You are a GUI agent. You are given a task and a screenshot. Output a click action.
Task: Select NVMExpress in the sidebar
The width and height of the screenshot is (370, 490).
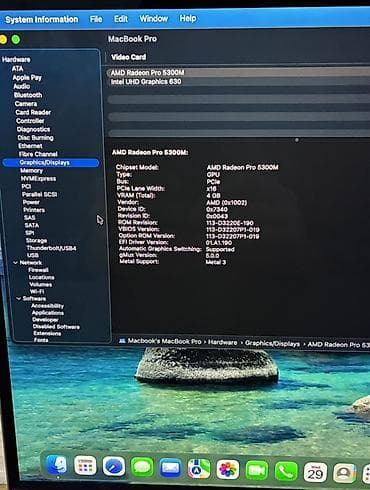coord(38,179)
